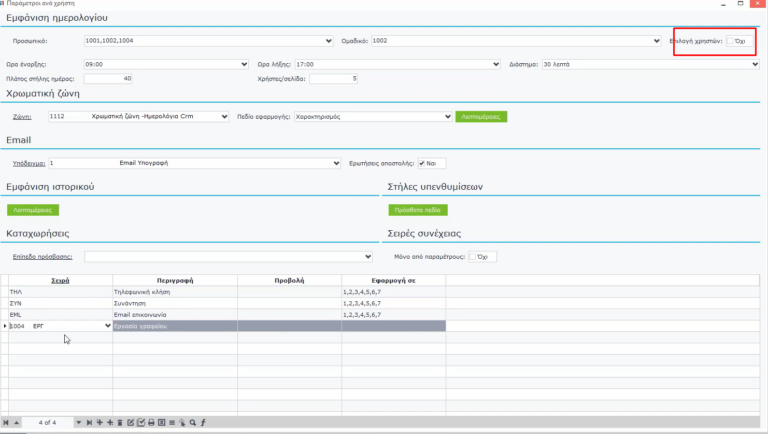Viewport: 768px width, 434px height.
Task: Click green Λεπτομέρειες button in Χρωματική ζώνη
Action: (x=481, y=117)
